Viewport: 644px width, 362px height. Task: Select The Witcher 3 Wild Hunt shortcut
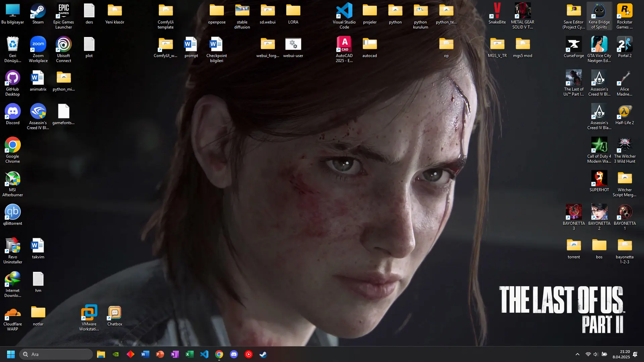click(625, 151)
